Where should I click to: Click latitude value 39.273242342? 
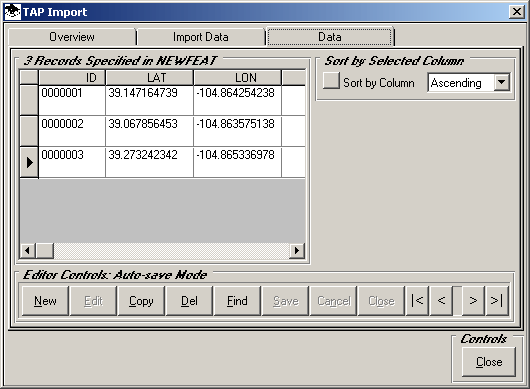click(x=149, y=162)
